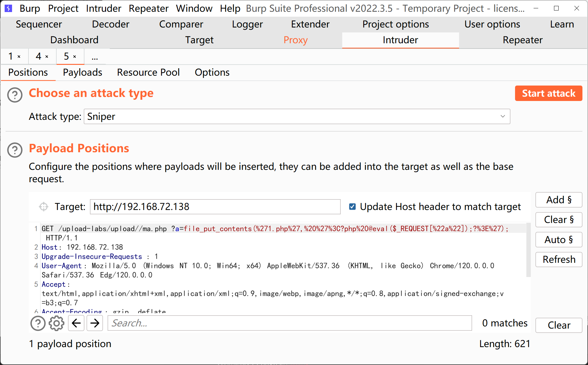Switch to the Extender tab
Image resolution: width=588 pixels, height=365 pixels.
click(310, 24)
